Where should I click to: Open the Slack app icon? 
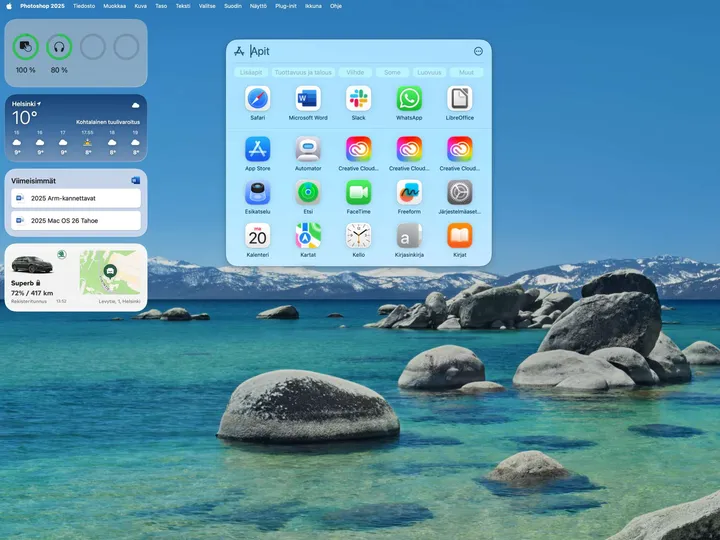coord(358,99)
